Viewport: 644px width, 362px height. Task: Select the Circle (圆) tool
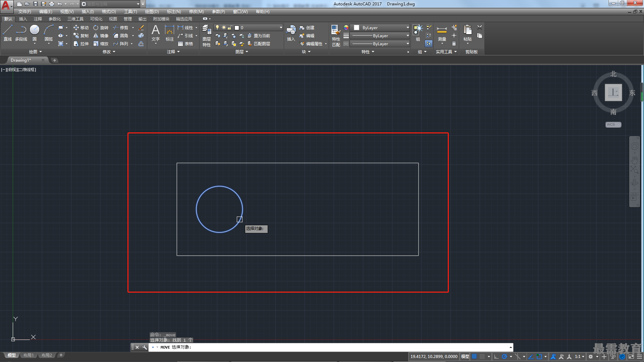(x=35, y=33)
